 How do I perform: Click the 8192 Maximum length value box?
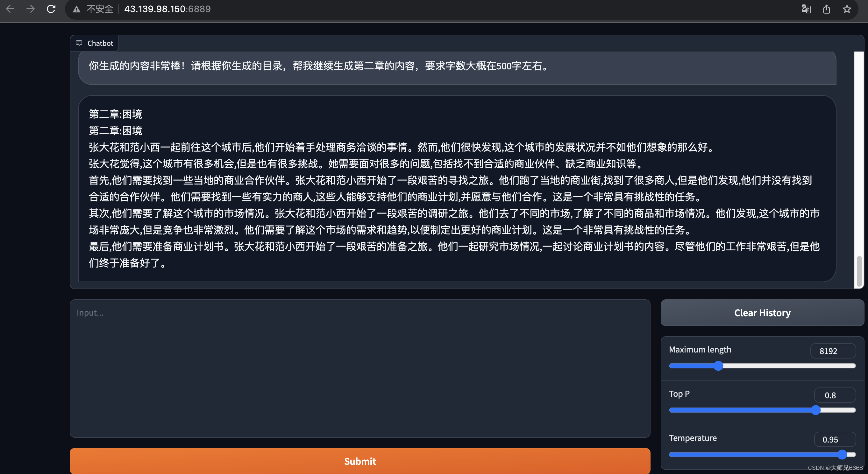point(833,351)
